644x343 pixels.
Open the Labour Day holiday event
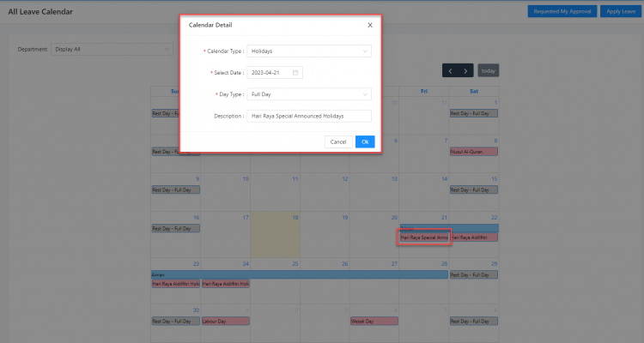point(225,322)
